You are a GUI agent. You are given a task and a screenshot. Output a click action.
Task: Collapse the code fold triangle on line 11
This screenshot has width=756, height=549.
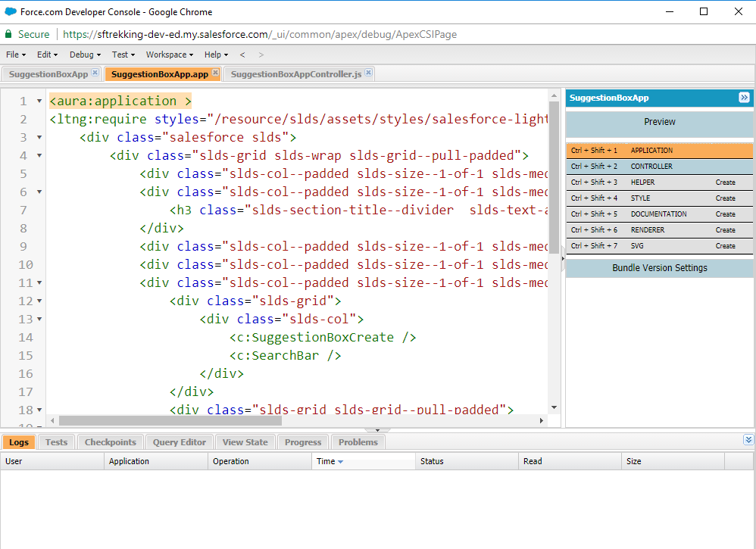coord(39,282)
